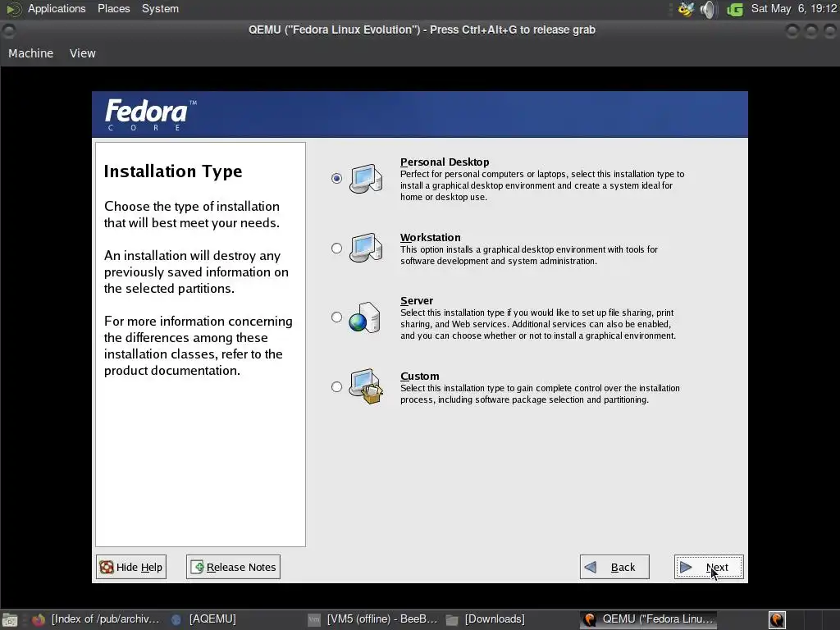This screenshot has width=840, height=630.
Task: Click the clock showing Sat May 6
Action: [x=794, y=8]
